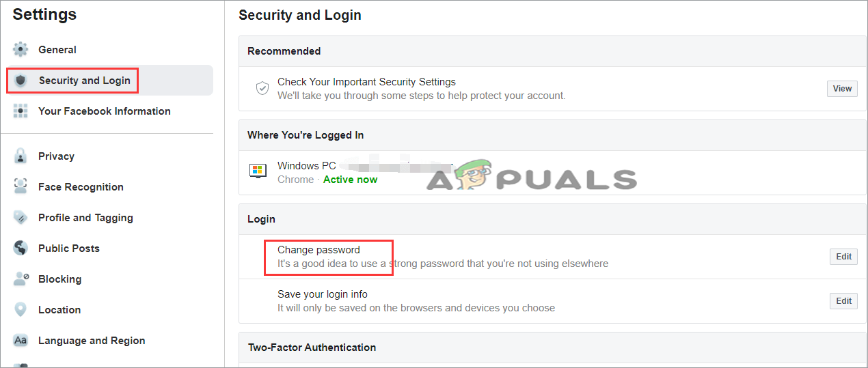
Task: Click the Public Posts globe icon
Action: click(21, 249)
